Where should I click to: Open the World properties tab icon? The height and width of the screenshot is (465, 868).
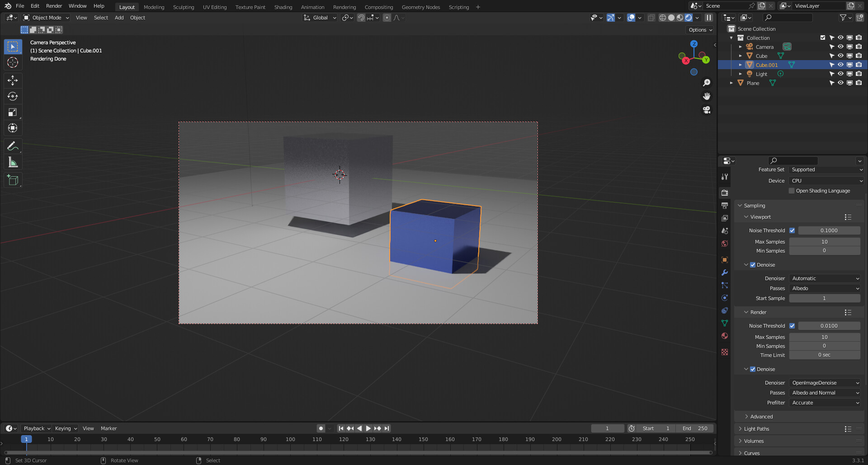point(725,244)
